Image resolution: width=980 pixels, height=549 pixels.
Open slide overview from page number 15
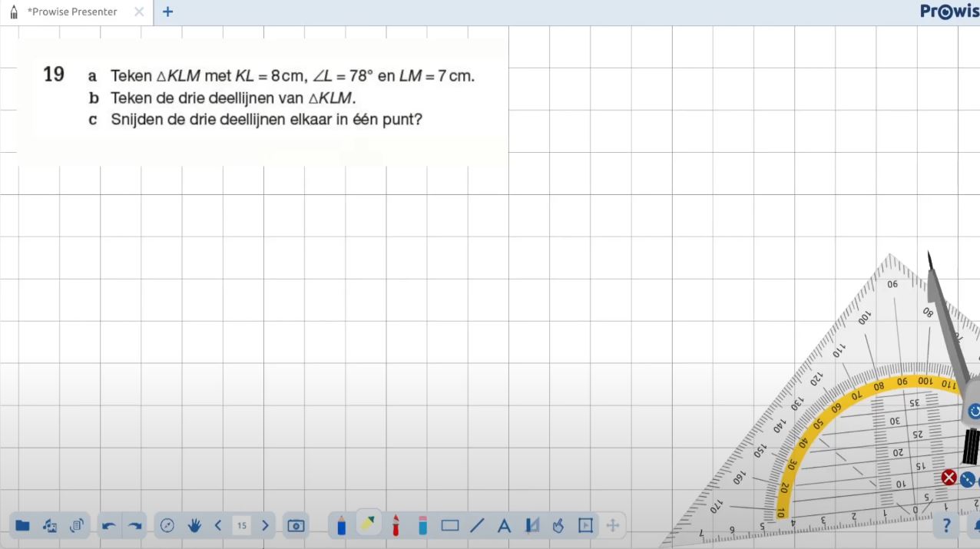coord(241,526)
